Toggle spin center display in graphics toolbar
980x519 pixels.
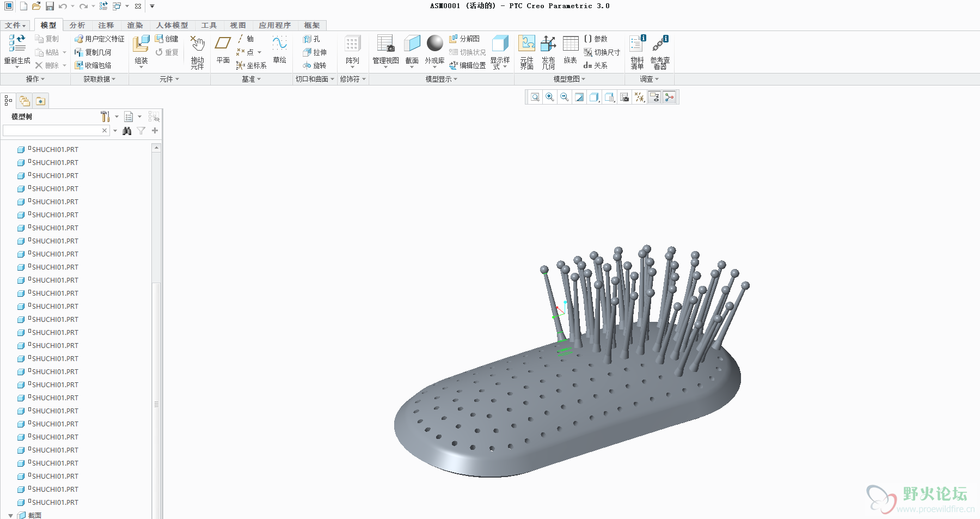pyautogui.click(x=669, y=97)
